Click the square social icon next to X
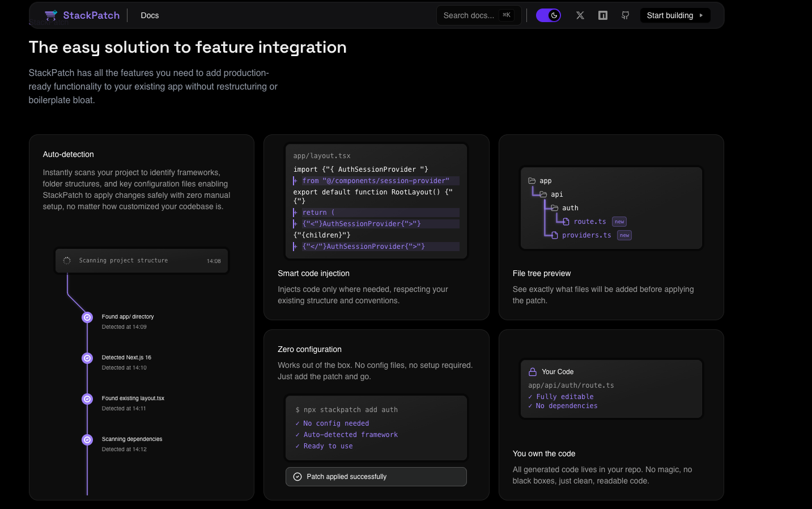The width and height of the screenshot is (812, 509). [602, 15]
